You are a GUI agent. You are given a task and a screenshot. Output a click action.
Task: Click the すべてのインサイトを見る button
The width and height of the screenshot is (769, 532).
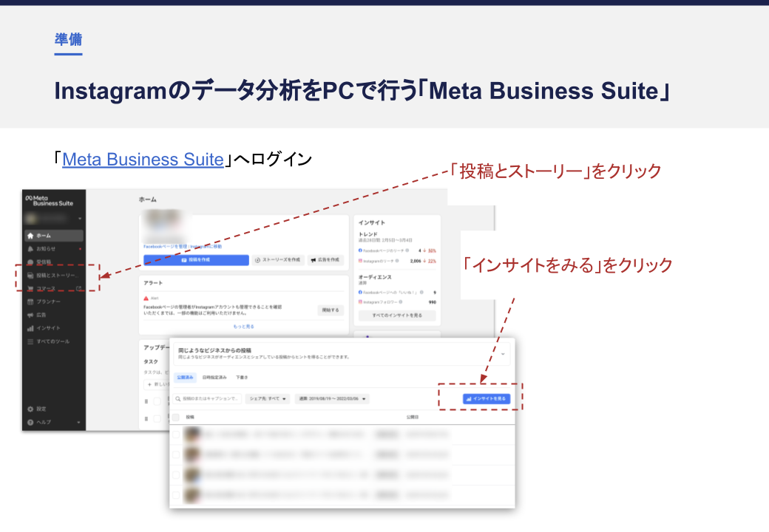tap(397, 316)
